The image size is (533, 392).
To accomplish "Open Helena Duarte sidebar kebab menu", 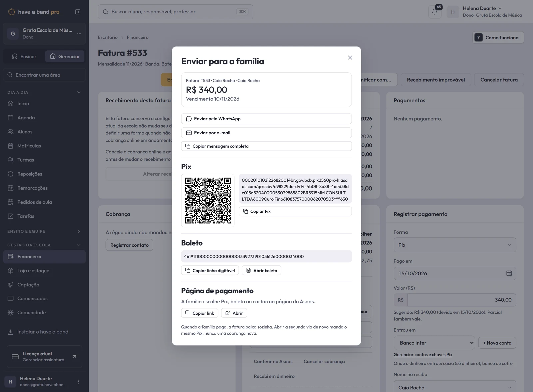I will [x=78, y=382].
